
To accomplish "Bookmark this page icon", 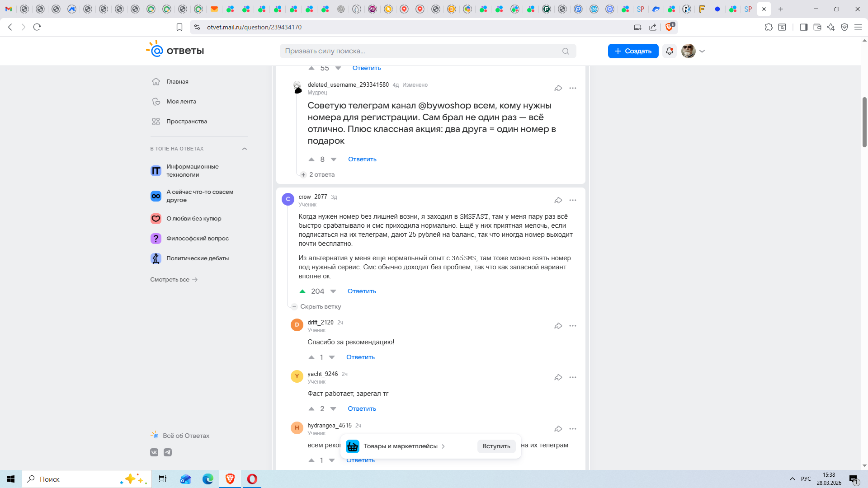I will (x=179, y=27).
